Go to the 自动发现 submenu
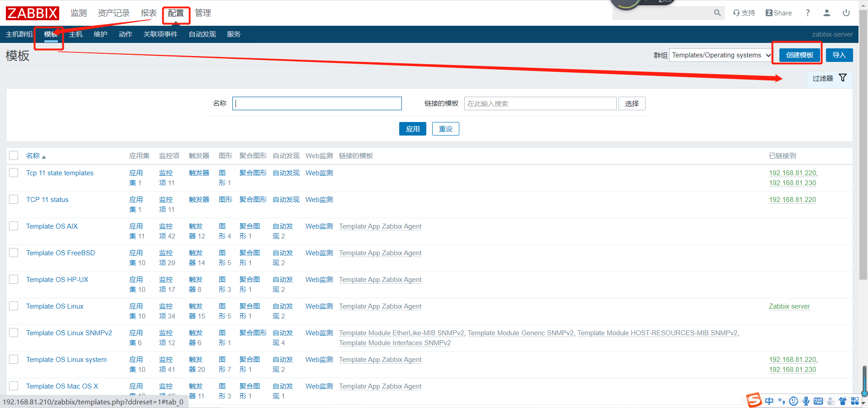 point(202,34)
